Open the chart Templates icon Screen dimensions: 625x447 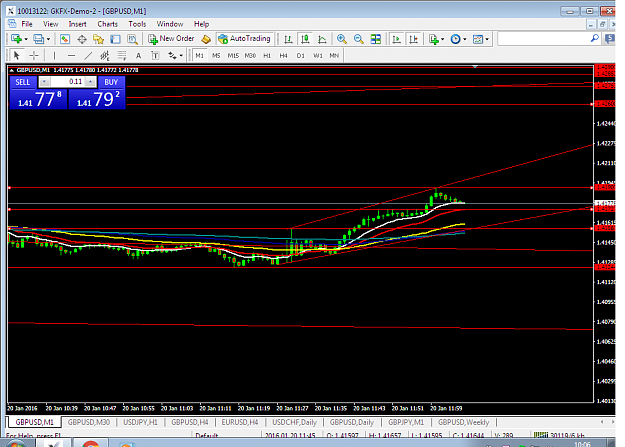[x=478, y=39]
